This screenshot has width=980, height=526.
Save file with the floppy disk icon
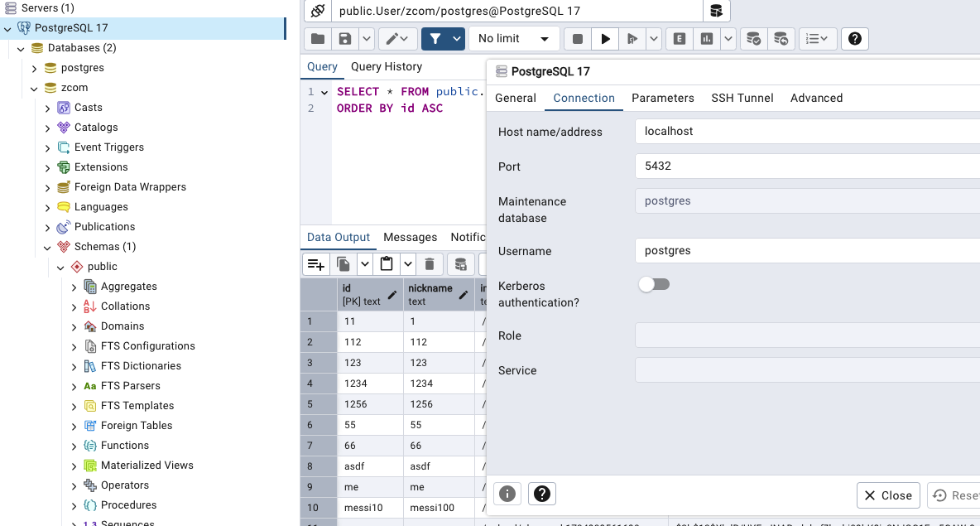tap(345, 39)
